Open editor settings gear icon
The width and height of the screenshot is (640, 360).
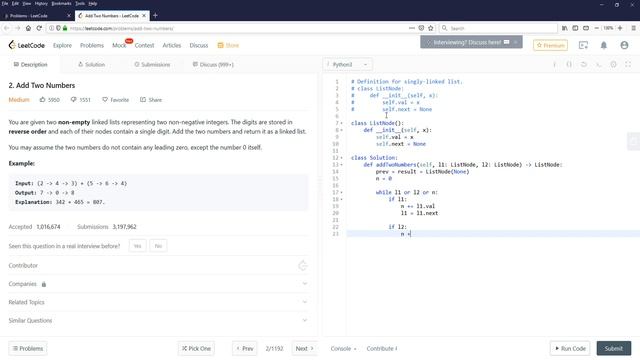point(613,64)
